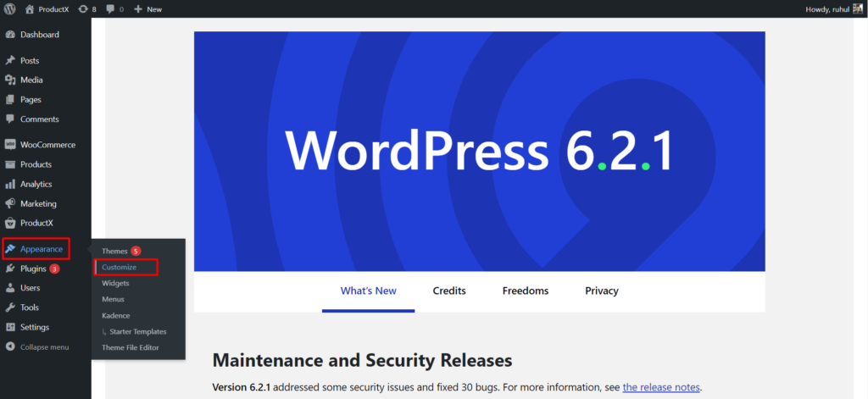Click the Products label in sidebar
Viewport: 868px width, 399px height.
pos(36,165)
